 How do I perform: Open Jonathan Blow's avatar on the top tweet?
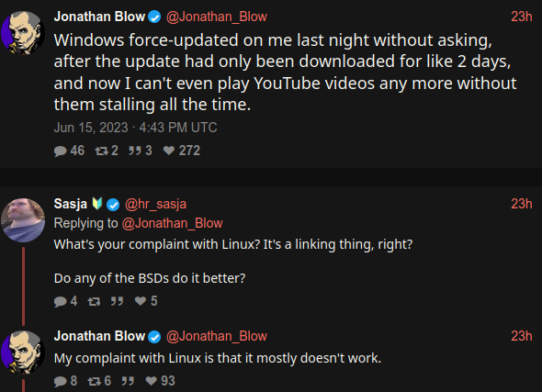coord(23,33)
